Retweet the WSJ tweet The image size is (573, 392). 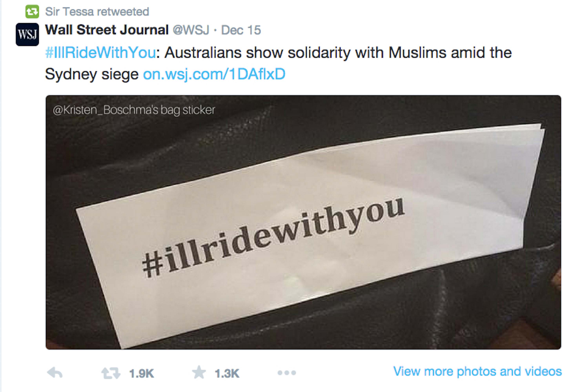pos(111,373)
